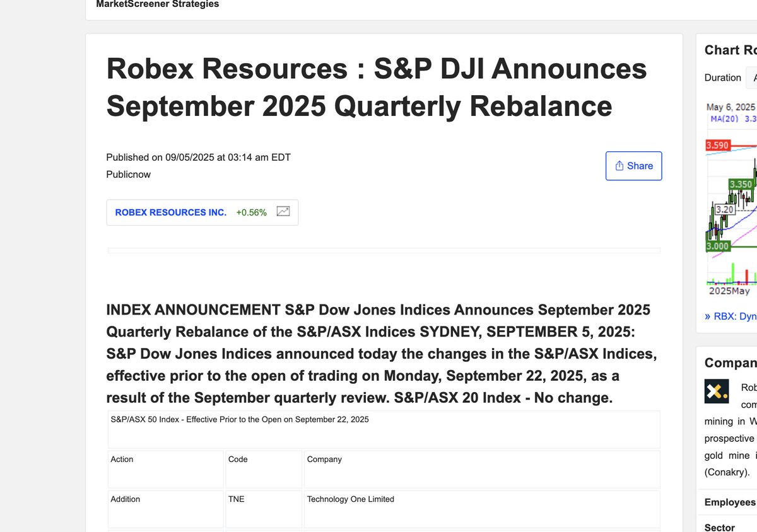This screenshot has width=757, height=532.
Task: Click the article headline about Robex Resources
Action: 377,87
